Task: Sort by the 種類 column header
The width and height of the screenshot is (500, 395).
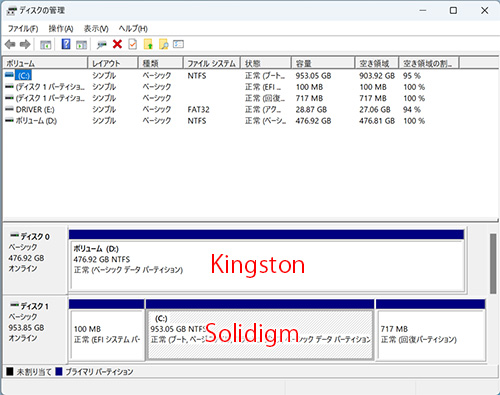Action: (x=161, y=63)
